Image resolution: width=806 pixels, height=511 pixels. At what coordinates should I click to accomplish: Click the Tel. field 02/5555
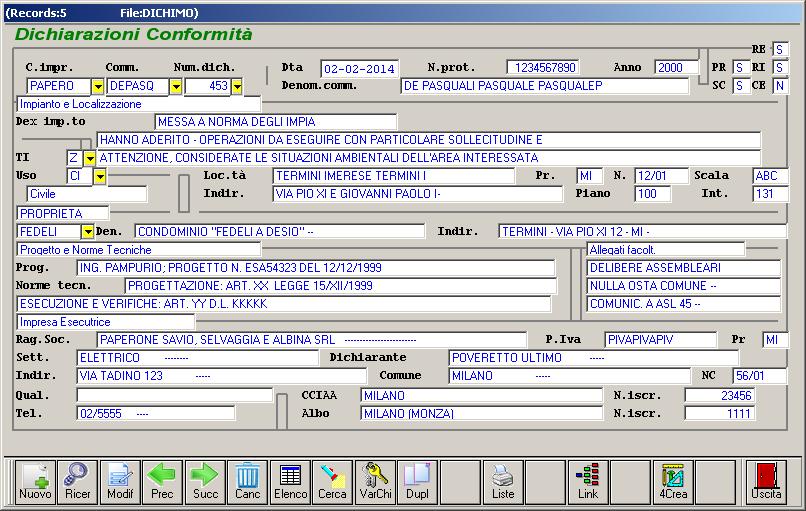click(x=156, y=413)
